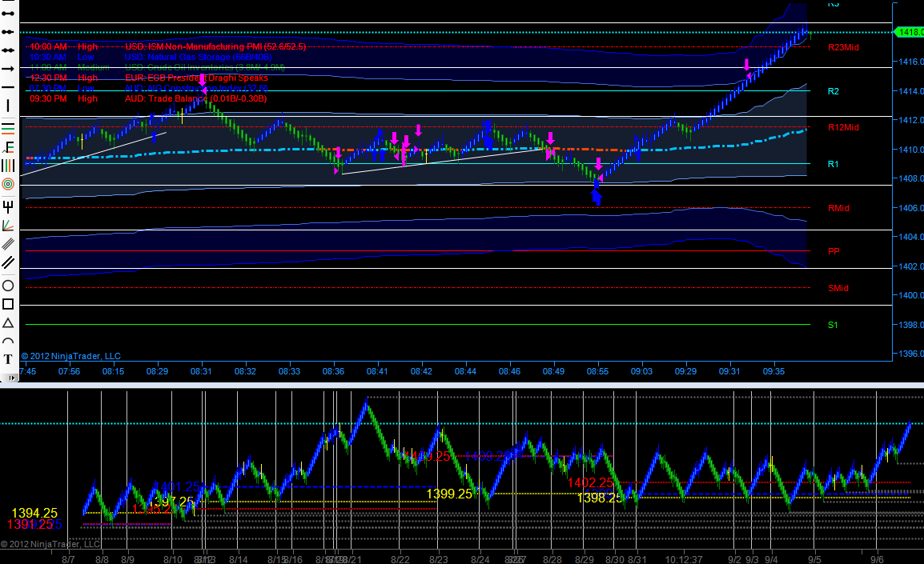924x564 pixels.
Task: Click the 9/6 date label in lower chart
Action: (x=877, y=559)
